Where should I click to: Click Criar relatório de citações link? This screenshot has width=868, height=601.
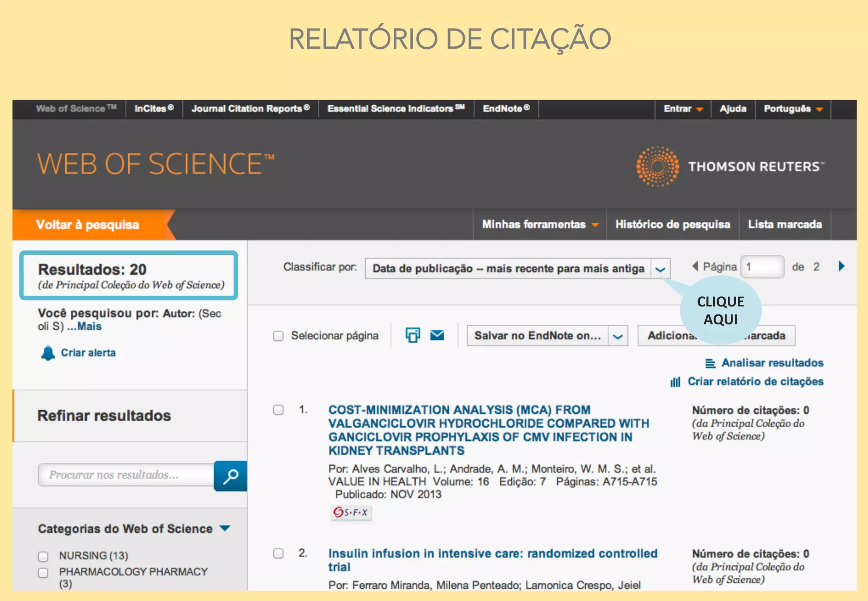(755, 381)
